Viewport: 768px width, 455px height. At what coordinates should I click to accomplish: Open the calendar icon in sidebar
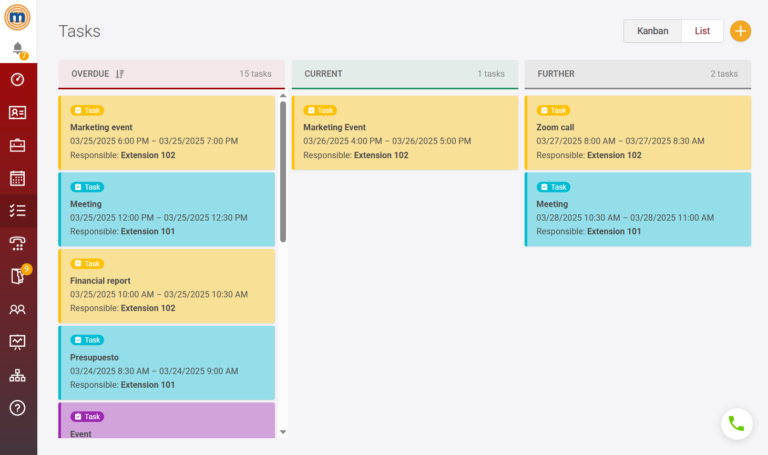[18, 178]
